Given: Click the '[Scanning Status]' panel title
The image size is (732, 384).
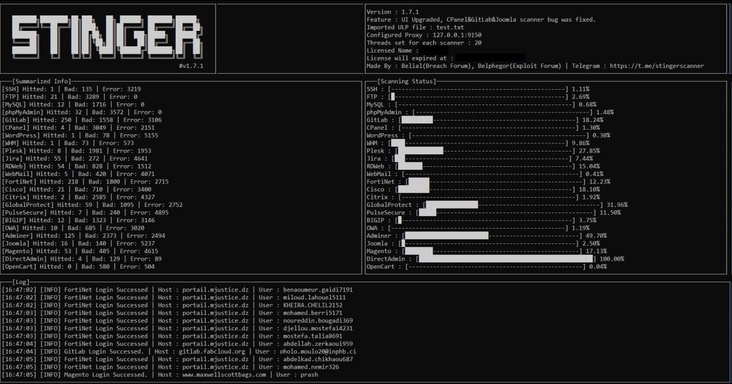Looking at the screenshot, I should pos(407,81).
